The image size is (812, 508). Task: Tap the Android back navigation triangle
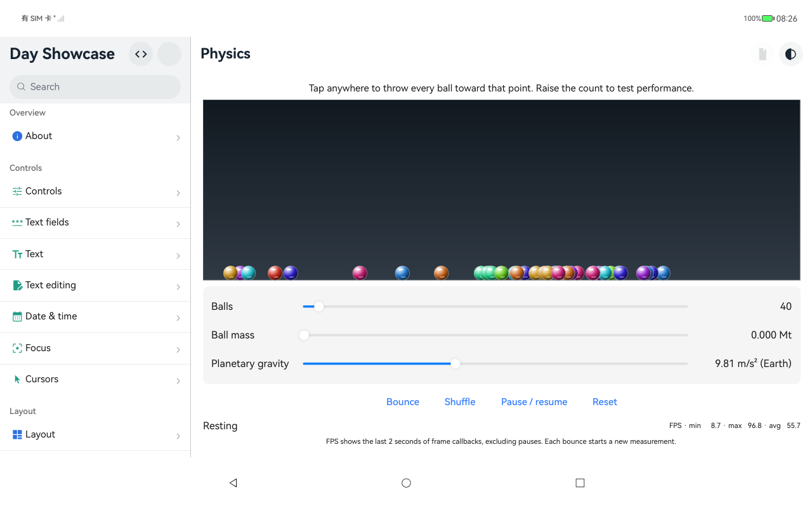click(x=233, y=483)
